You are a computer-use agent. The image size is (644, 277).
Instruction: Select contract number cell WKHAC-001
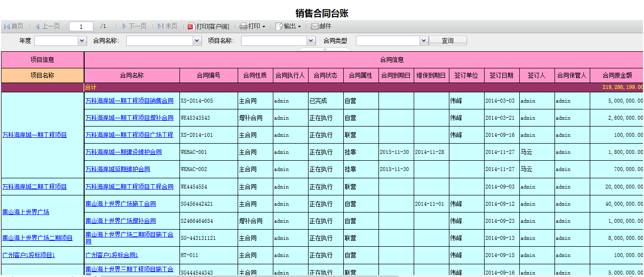point(209,152)
